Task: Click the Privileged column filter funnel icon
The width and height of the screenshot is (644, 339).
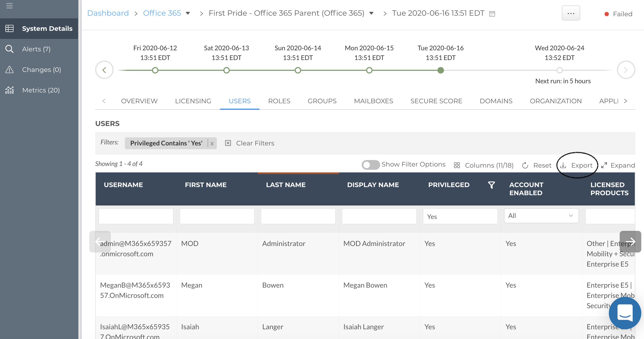Action: (492, 185)
